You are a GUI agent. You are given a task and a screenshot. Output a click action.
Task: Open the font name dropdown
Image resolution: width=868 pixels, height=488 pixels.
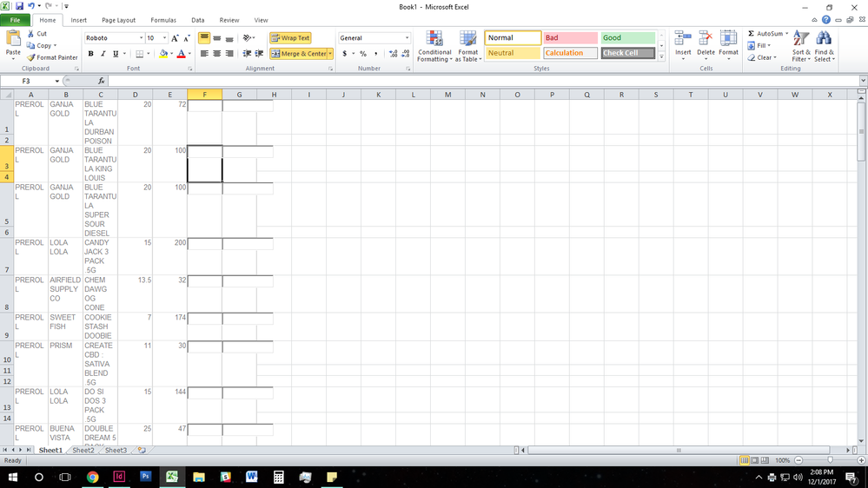(x=141, y=38)
